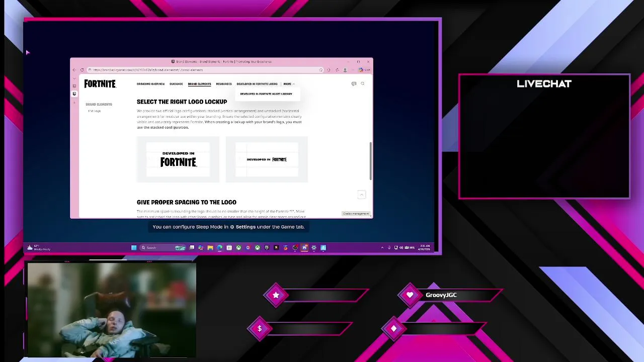644x362 pixels.
Task: Expand the browser vertical tabs chevron
Action: [x=74, y=79]
